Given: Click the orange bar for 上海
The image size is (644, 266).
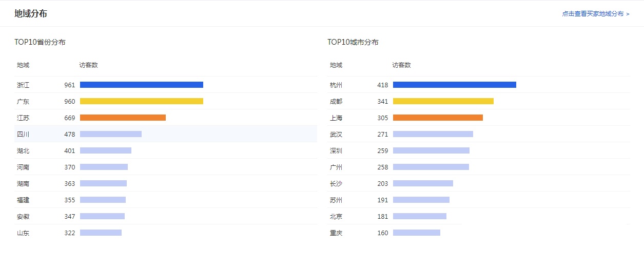Looking at the screenshot, I should point(438,118).
